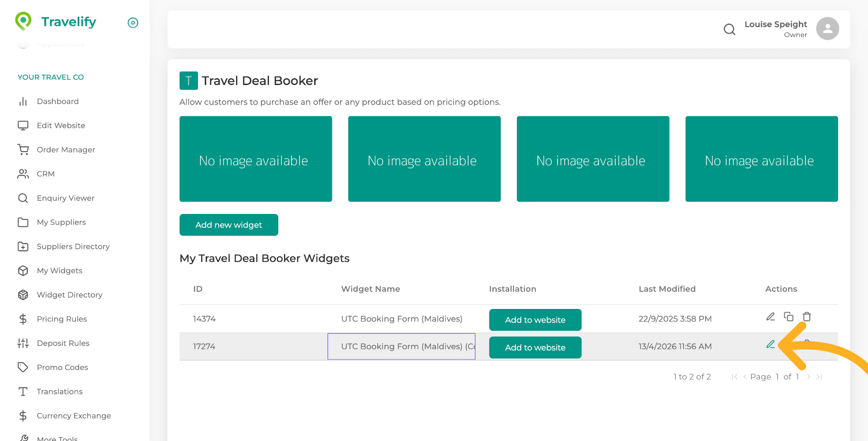This screenshot has height=441, width=868.
Task: Select the Translations 'T' icon
Action: 23,391
